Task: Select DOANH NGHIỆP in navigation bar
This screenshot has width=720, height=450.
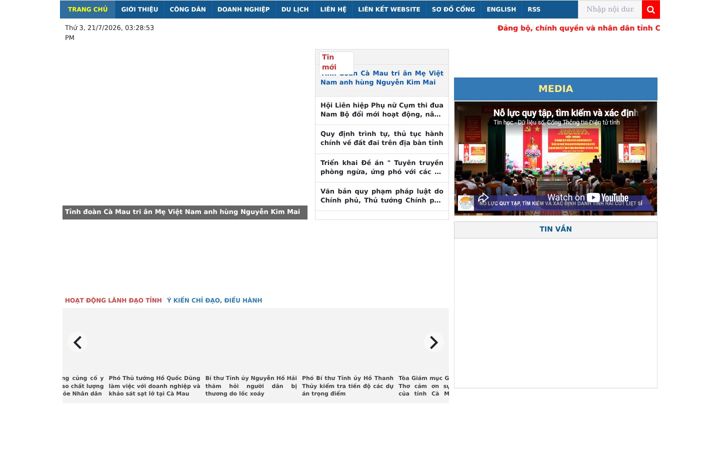Action: click(243, 9)
